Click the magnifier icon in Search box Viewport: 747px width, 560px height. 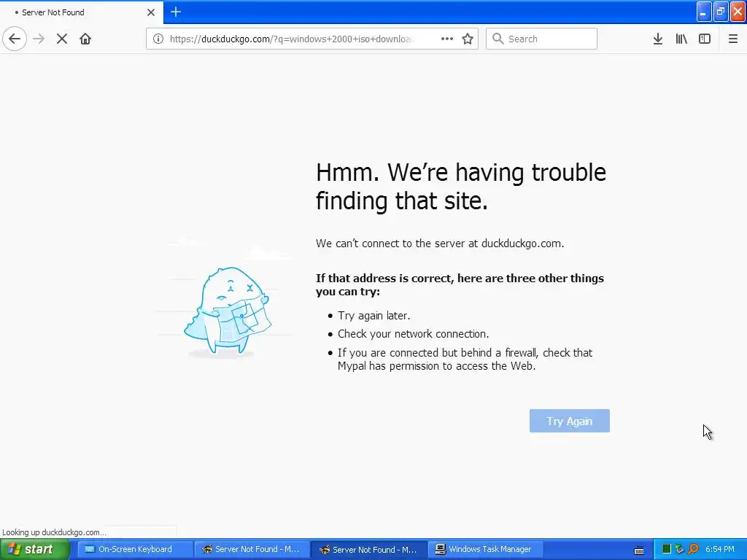[x=498, y=39]
